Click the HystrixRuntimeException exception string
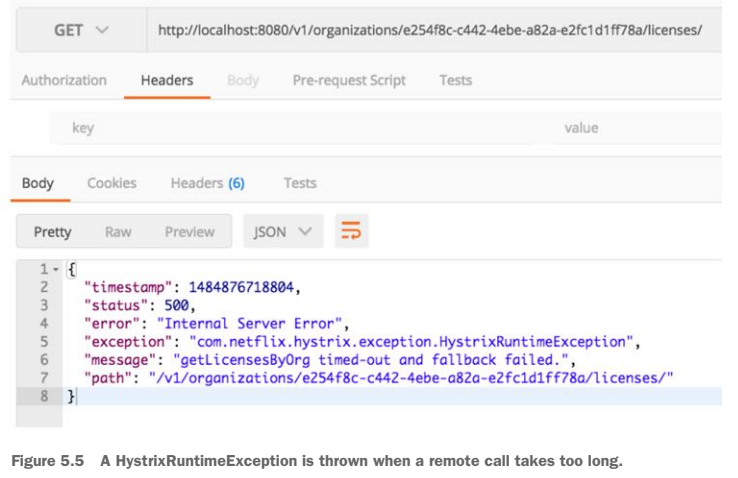 pos(411,342)
